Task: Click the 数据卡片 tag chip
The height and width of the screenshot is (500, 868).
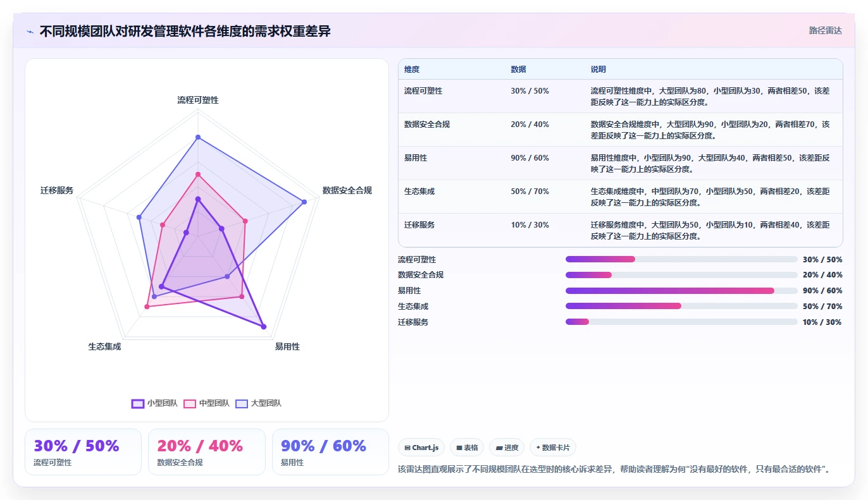Action: 553,448
